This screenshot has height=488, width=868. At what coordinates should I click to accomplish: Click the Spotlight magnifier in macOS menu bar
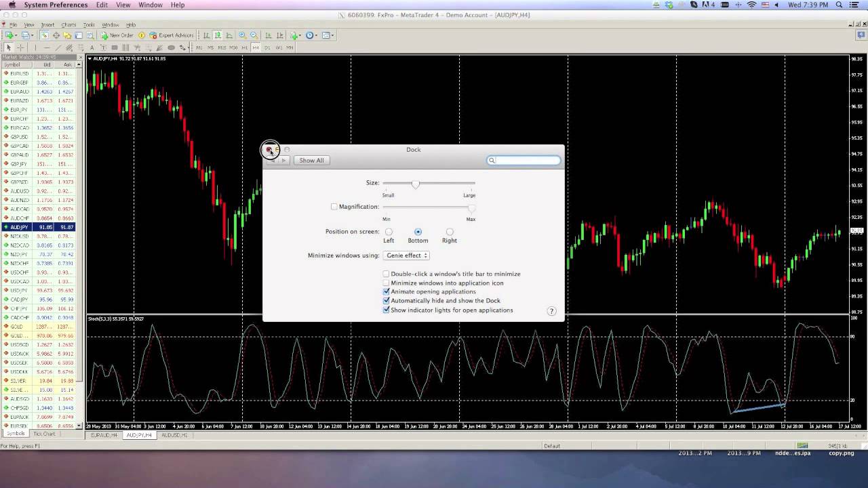click(840, 5)
